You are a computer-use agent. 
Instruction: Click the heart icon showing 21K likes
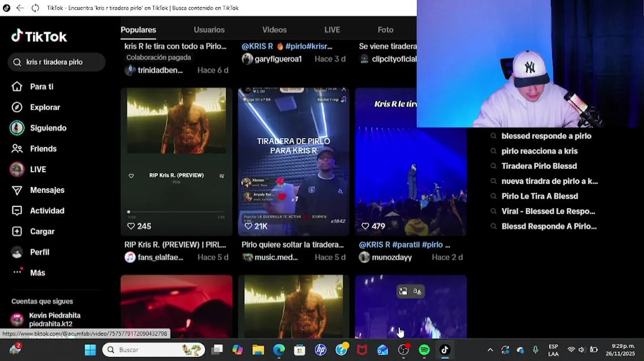[x=248, y=226]
